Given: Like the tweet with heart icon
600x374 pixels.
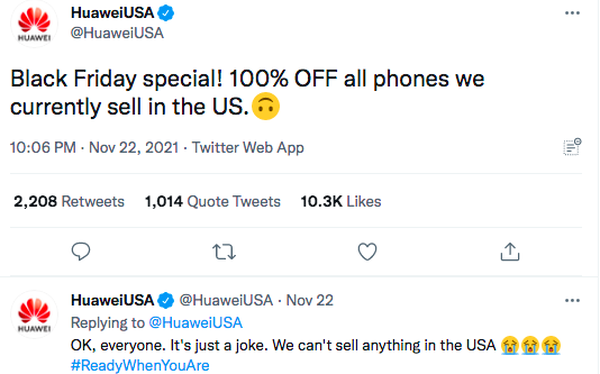Looking at the screenshot, I should [367, 252].
